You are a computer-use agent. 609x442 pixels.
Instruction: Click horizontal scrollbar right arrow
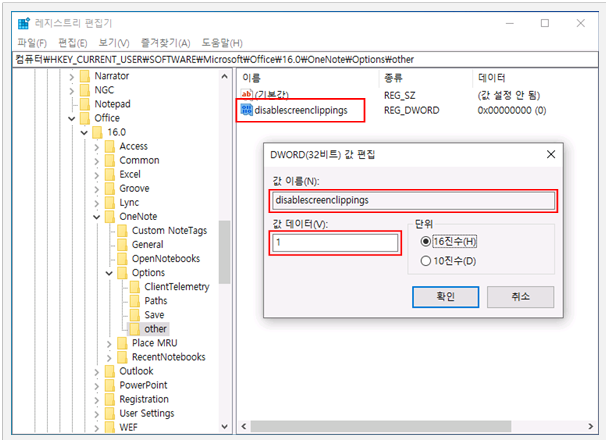pyautogui.click(x=591, y=426)
